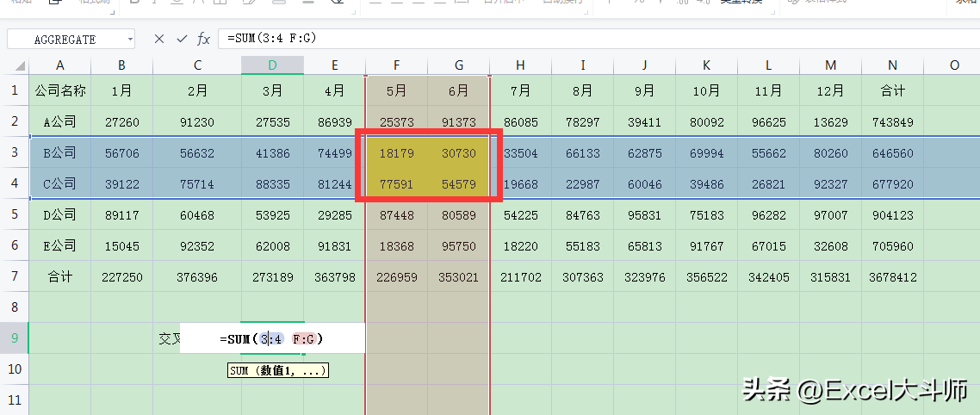Click cell containing 646560
This screenshot has width=980, height=415.
pos(892,153)
